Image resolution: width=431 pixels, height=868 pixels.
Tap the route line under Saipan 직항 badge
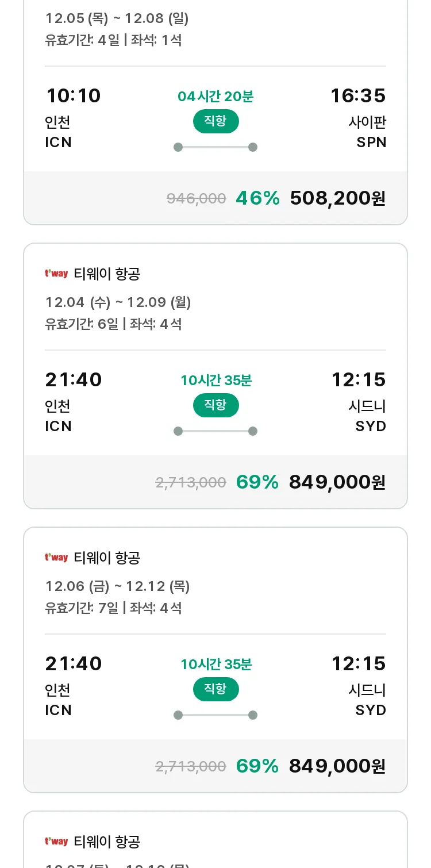pyautogui.click(x=215, y=147)
